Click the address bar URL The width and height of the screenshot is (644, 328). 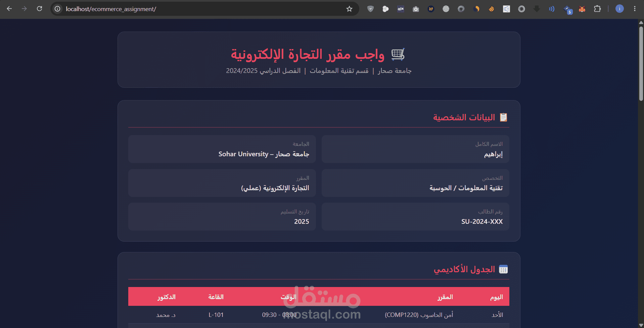click(x=111, y=9)
